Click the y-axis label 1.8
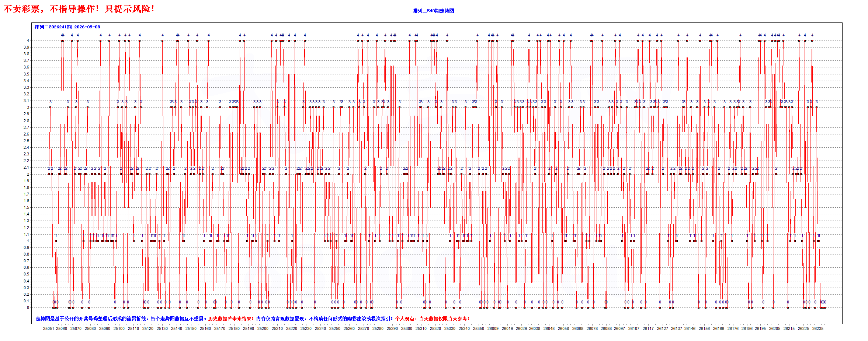 pos(27,187)
